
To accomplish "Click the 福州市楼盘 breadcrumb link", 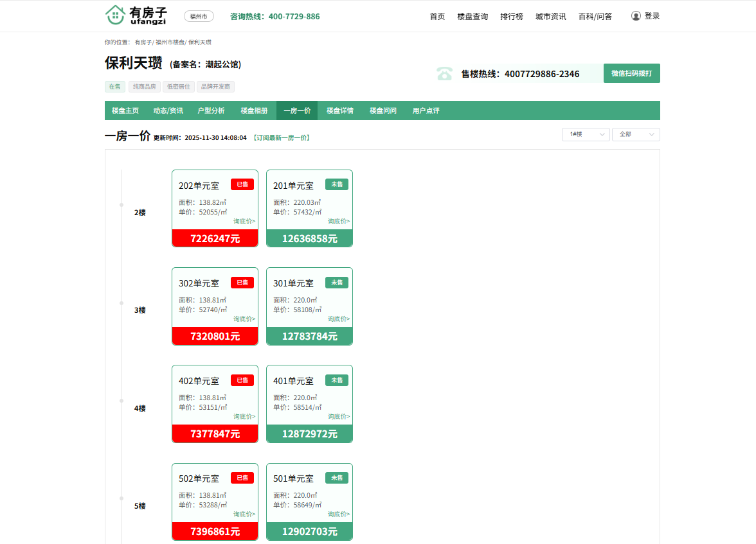I will [170, 42].
